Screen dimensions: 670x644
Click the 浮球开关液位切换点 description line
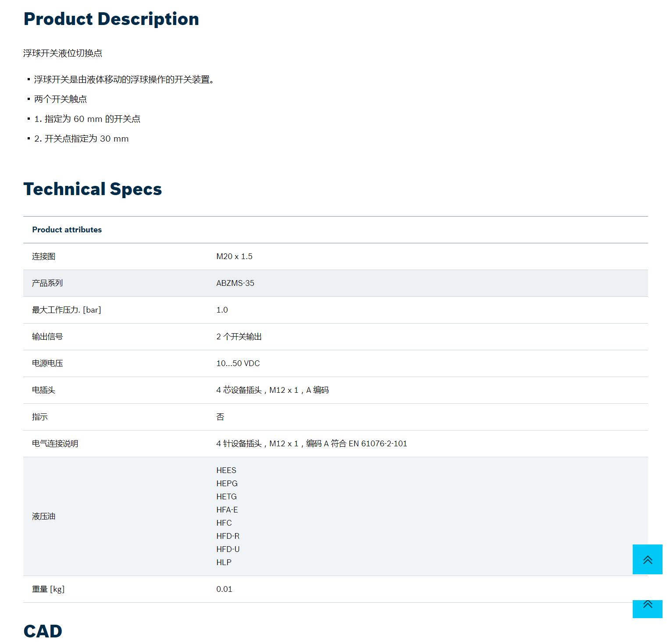click(x=63, y=53)
